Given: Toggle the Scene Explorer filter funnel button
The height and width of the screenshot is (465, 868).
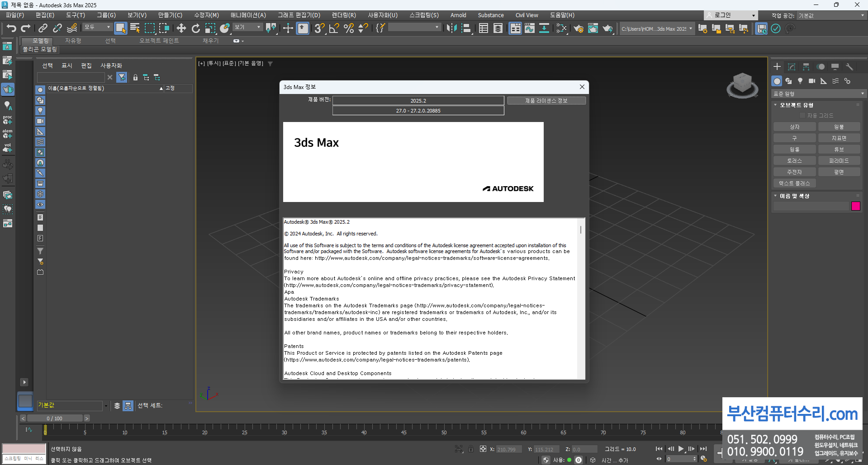Looking at the screenshot, I should [x=122, y=78].
